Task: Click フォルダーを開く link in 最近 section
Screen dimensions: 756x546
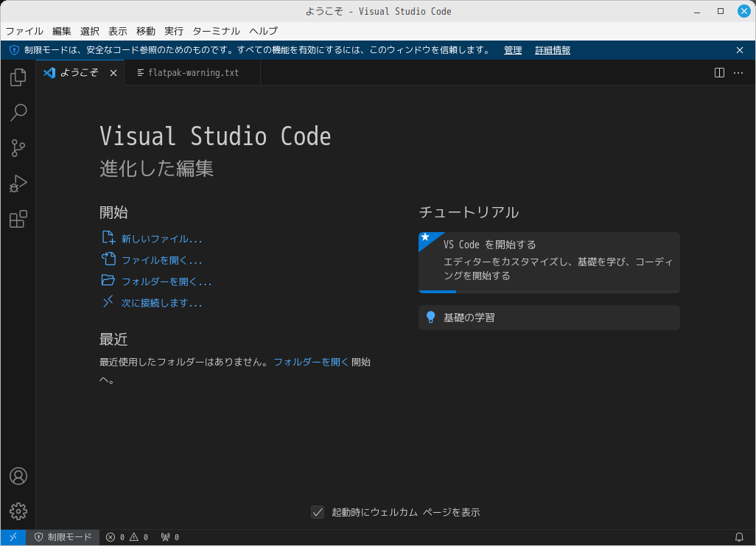Action: tap(311, 362)
